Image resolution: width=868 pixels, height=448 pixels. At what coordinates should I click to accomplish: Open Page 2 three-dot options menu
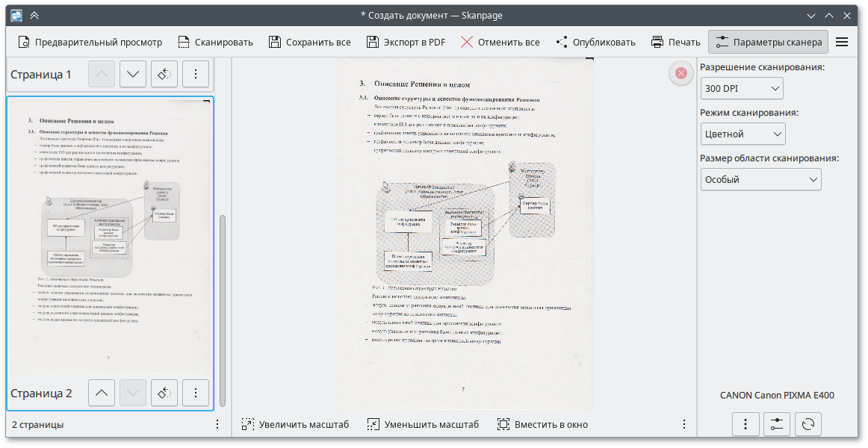tap(196, 393)
